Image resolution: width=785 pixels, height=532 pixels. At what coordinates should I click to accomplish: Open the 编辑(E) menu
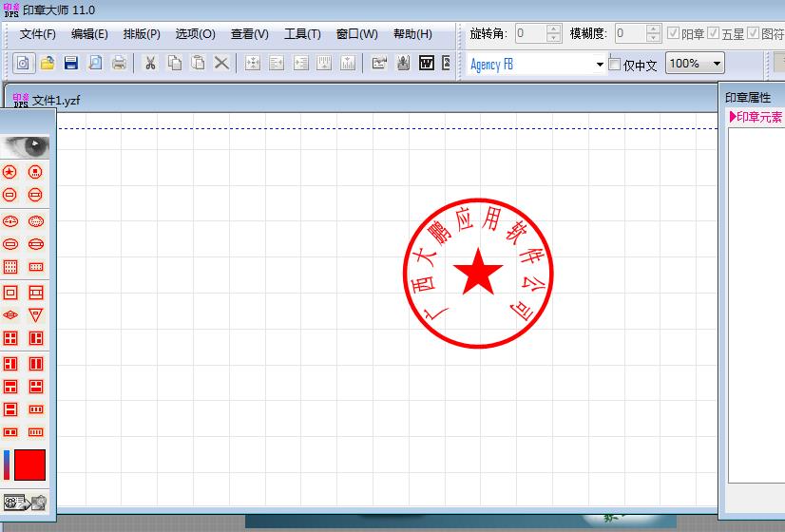click(89, 34)
